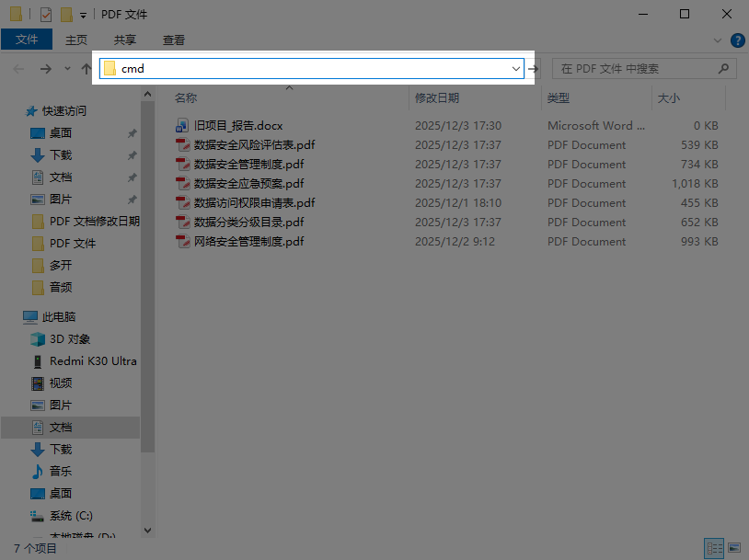The image size is (749, 560).
Task: Switch to details view in status bar
Action: [x=714, y=548]
